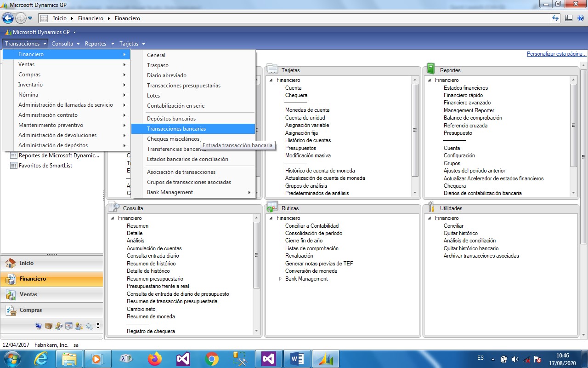This screenshot has height=368, width=588.
Task: Choose Cheques misceláneos menu entry
Action: 193,139
